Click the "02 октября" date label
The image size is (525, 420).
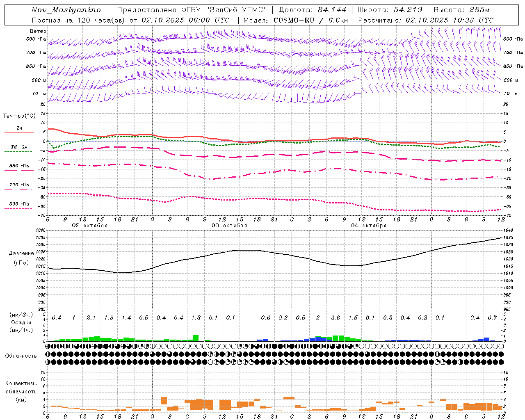click(x=90, y=226)
